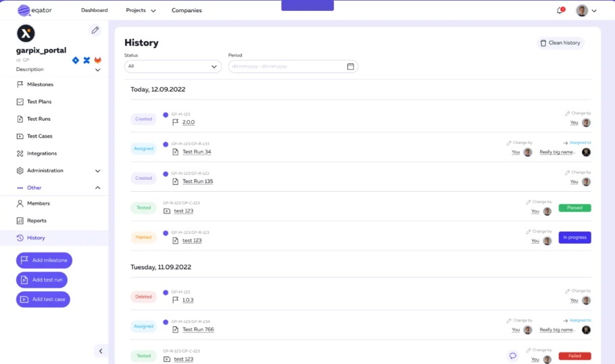The image size is (615, 364).
Task: Click Add milestone button
Action: [45, 260]
